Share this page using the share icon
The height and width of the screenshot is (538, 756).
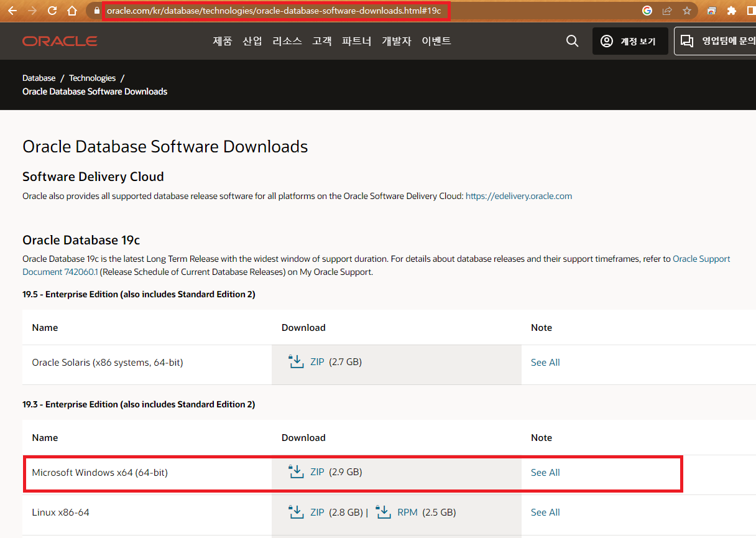click(667, 11)
